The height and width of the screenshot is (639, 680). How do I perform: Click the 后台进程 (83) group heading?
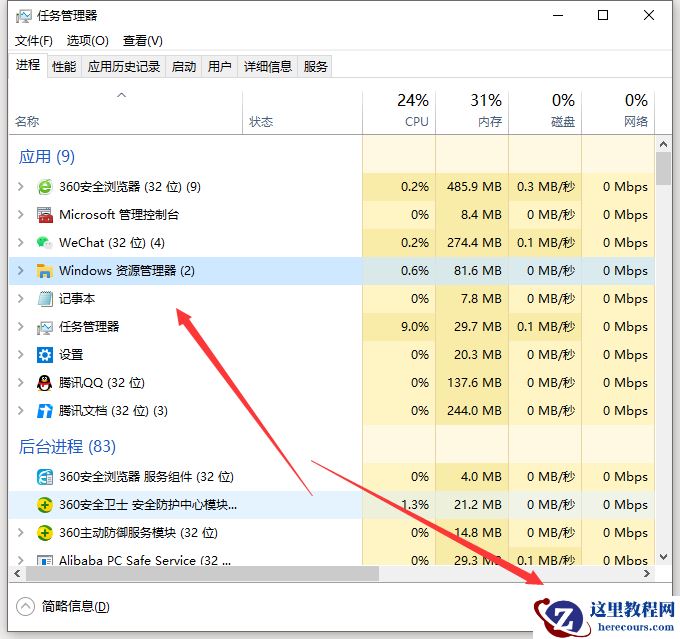point(67,446)
